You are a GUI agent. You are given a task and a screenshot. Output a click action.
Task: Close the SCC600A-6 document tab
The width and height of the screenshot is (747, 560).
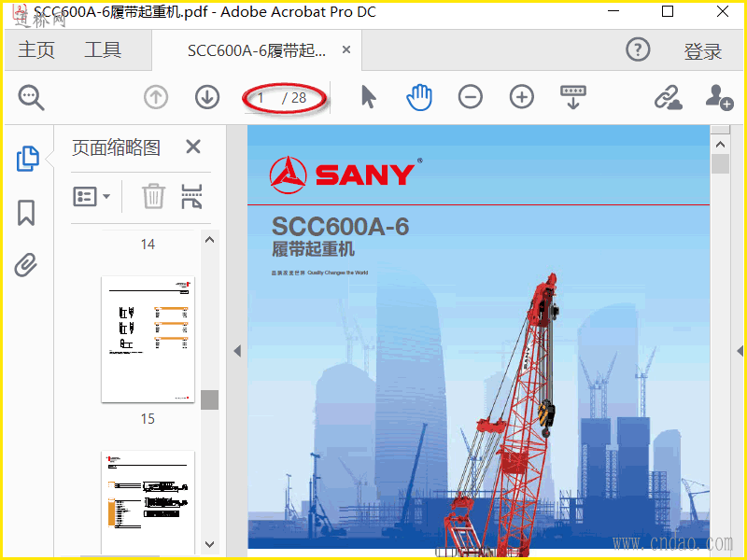[346, 49]
